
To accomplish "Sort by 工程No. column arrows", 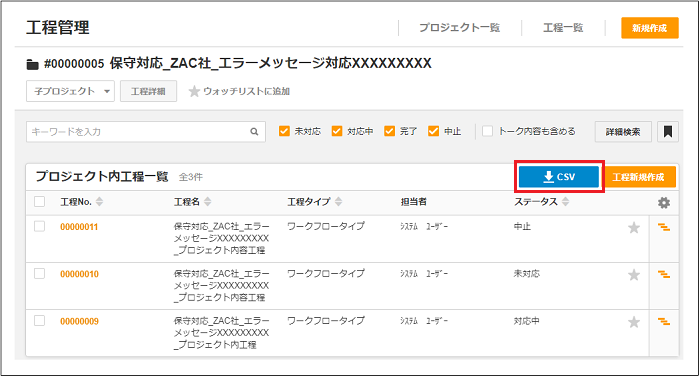I will 100,202.
